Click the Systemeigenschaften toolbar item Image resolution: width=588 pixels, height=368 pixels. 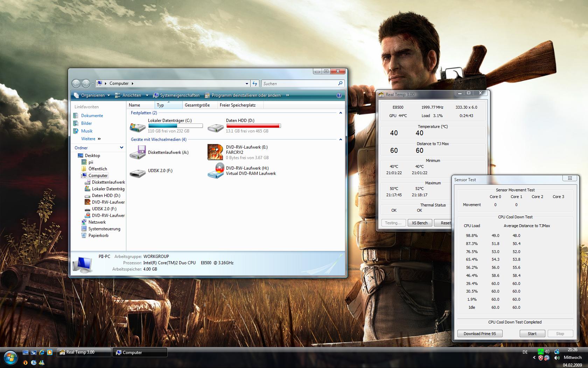tap(176, 95)
